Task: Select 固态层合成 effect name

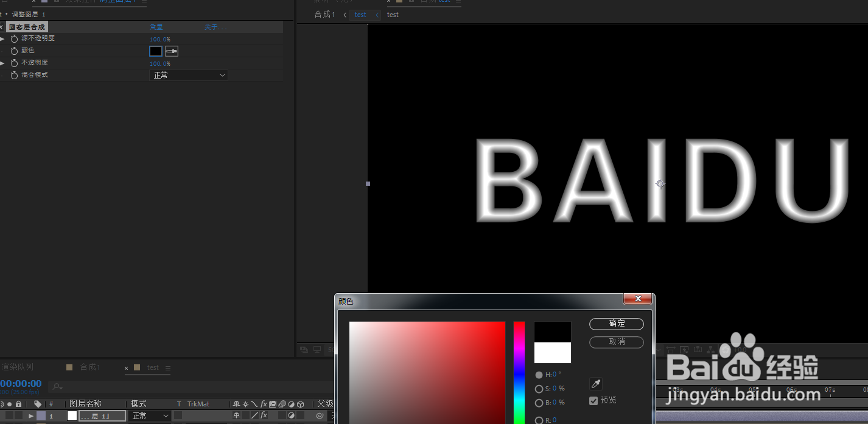Action: click(27, 27)
